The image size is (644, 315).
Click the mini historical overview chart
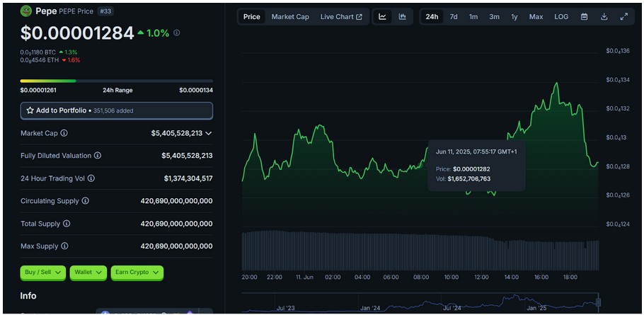pos(420,303)
